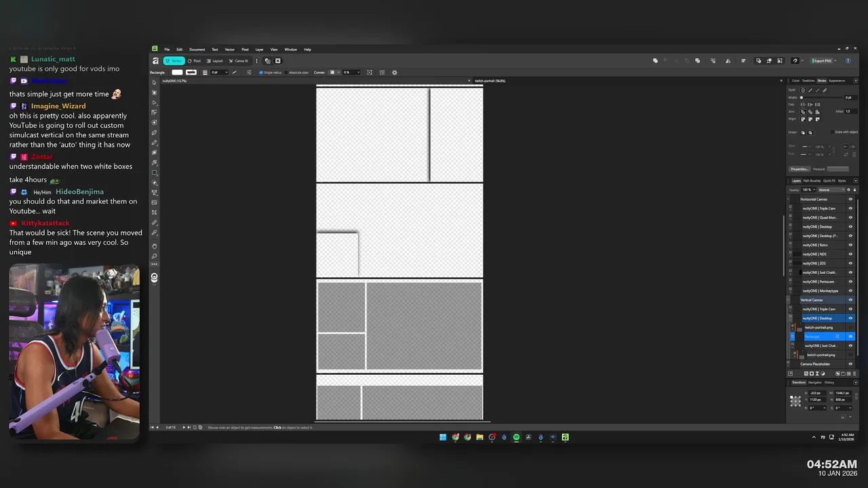Click the Miter value field
The width and height of the screenshot is (868, 488).
(x=850, y=111)
